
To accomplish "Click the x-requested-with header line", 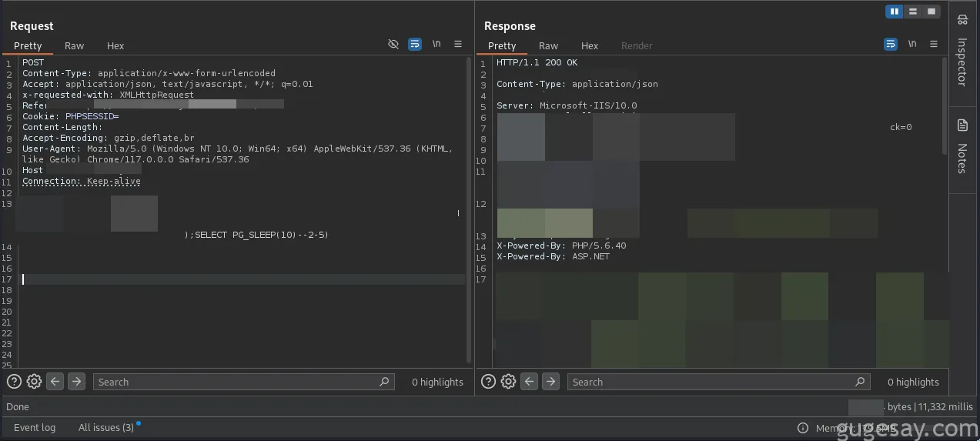I will [x=108, y=95].
